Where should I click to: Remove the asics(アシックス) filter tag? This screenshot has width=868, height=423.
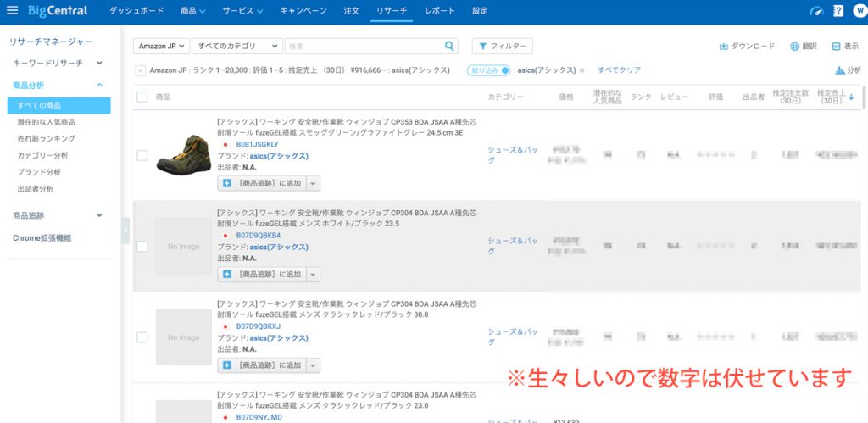tap(581, 70)
